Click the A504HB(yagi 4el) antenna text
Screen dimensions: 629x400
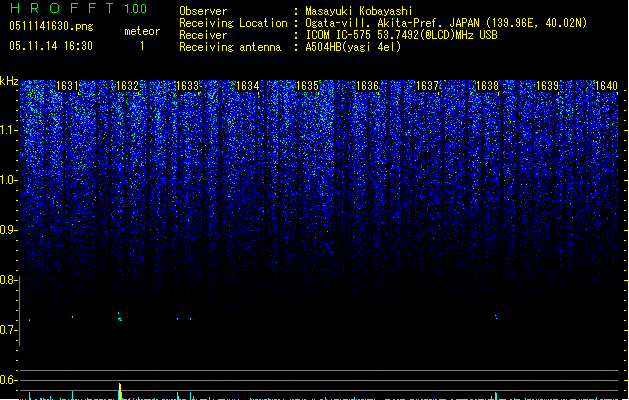(353, 47)
